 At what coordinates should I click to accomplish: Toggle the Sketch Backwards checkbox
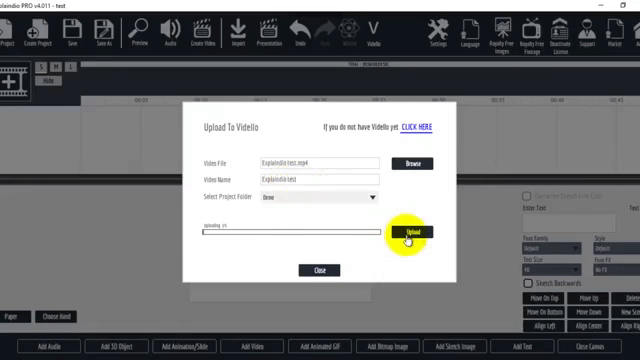[528, 283]
